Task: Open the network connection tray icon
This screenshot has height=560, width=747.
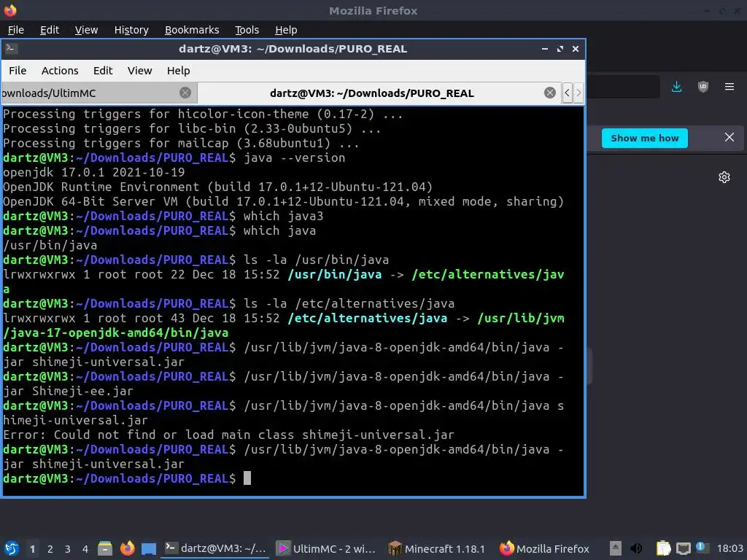Action: (684, 548)
